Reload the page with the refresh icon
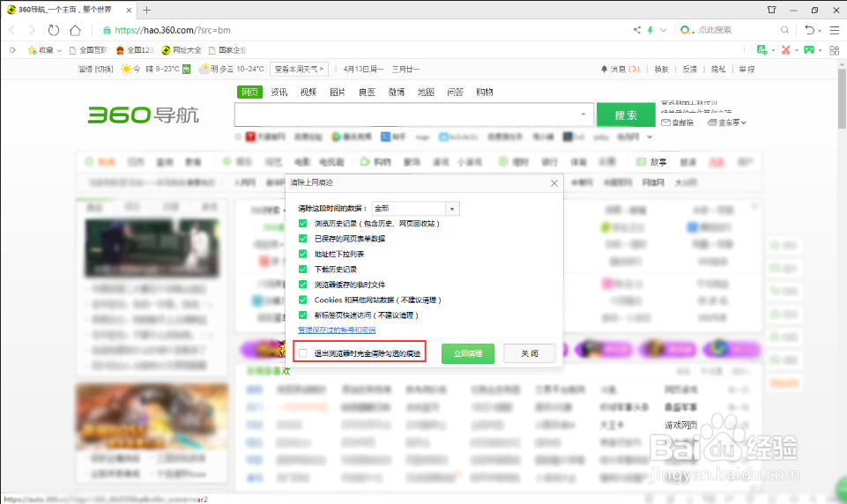The width and height of the screenshot is (847, 504). [53, 30]
